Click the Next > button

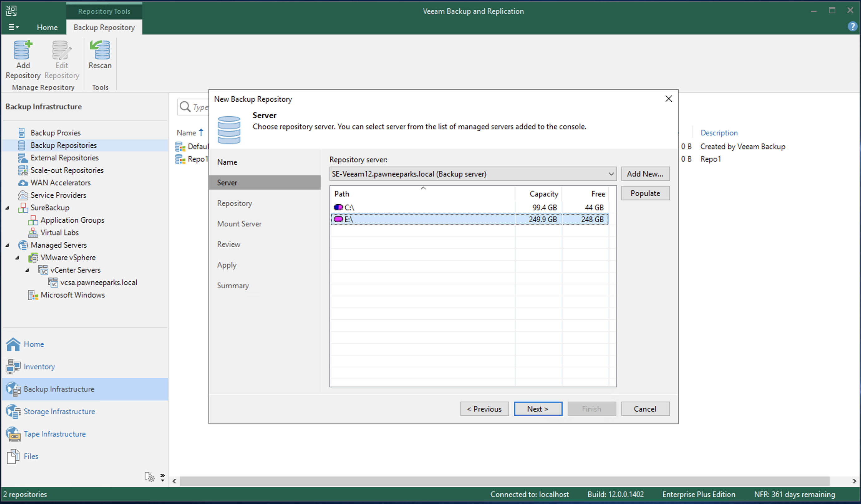pyautogui.click(x=538, y=409)
